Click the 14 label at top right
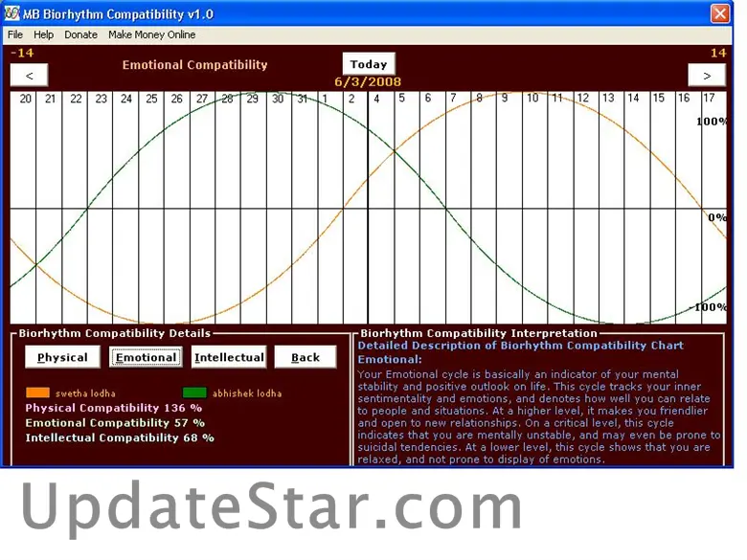 click(x=718, y=53)
